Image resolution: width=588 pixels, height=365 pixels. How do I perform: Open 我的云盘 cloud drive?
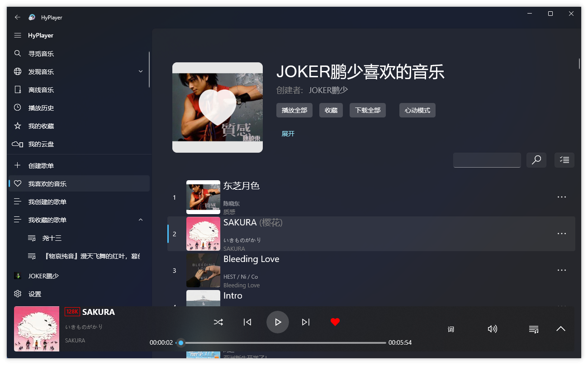pyautogui.click(x=79, y=144)
